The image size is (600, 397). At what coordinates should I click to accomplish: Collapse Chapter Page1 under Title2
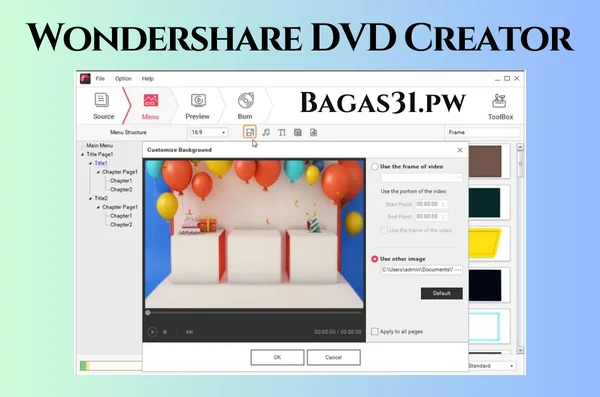98,207
